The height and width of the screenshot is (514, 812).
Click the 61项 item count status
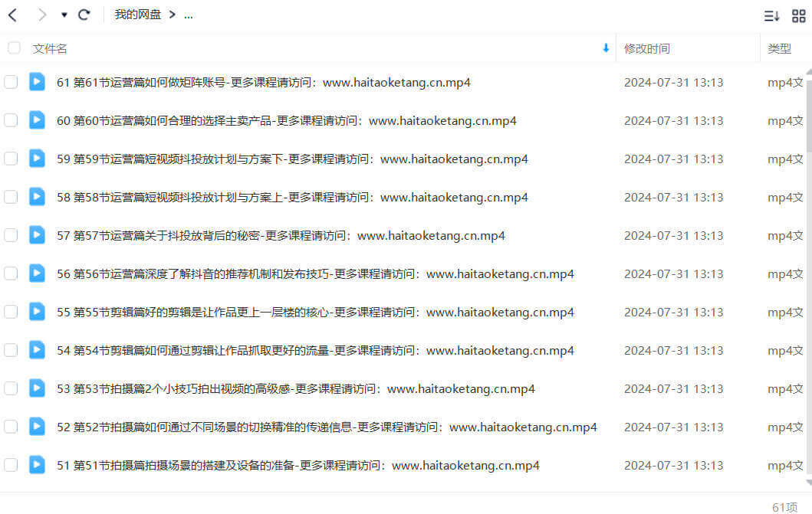pos(784,507)
